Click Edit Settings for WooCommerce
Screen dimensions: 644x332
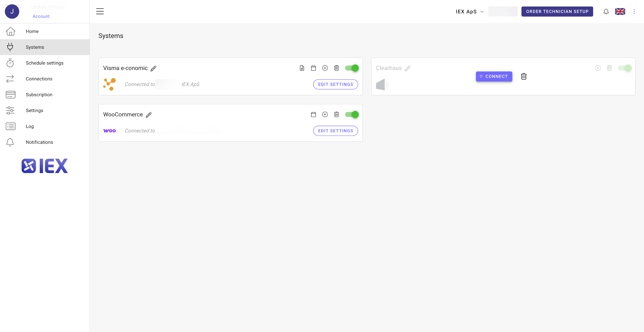click(x=335, y=131)
